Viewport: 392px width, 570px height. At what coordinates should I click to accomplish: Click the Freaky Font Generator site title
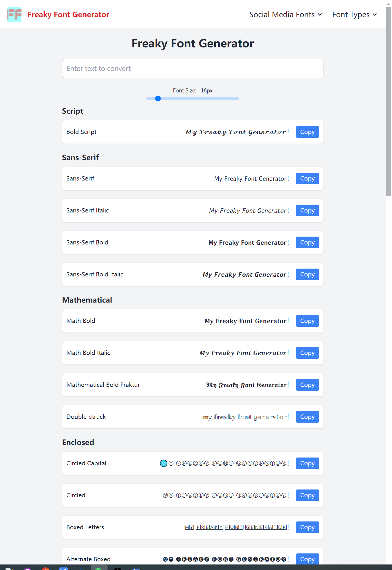pyautogui.click(x=69, y=14)
